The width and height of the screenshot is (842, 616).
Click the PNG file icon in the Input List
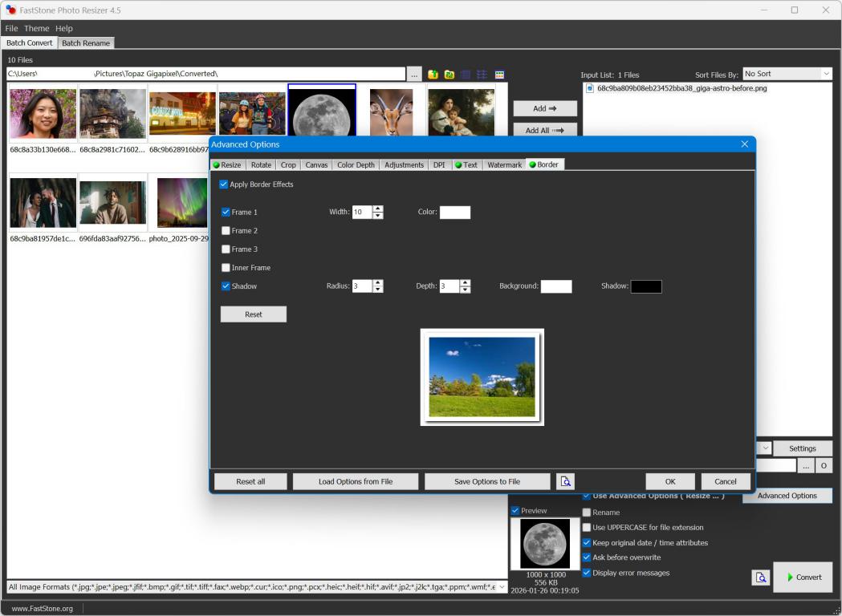[x=590, y=88]
